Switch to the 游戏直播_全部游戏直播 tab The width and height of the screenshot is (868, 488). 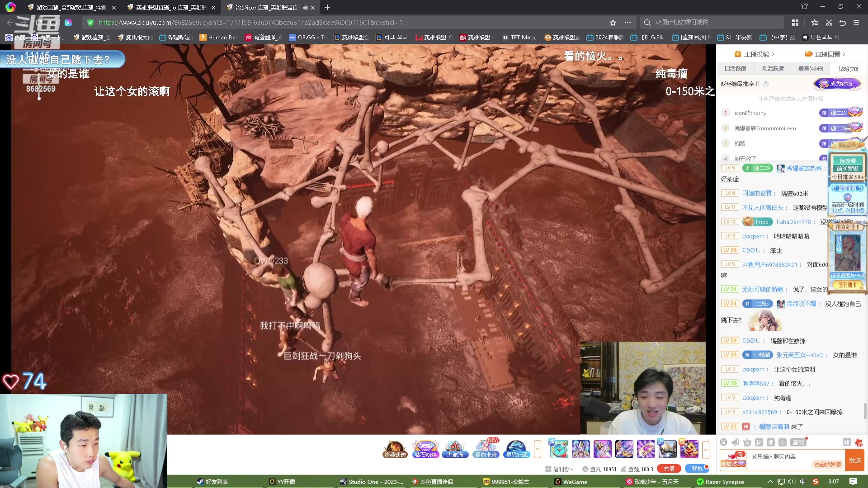71,8
